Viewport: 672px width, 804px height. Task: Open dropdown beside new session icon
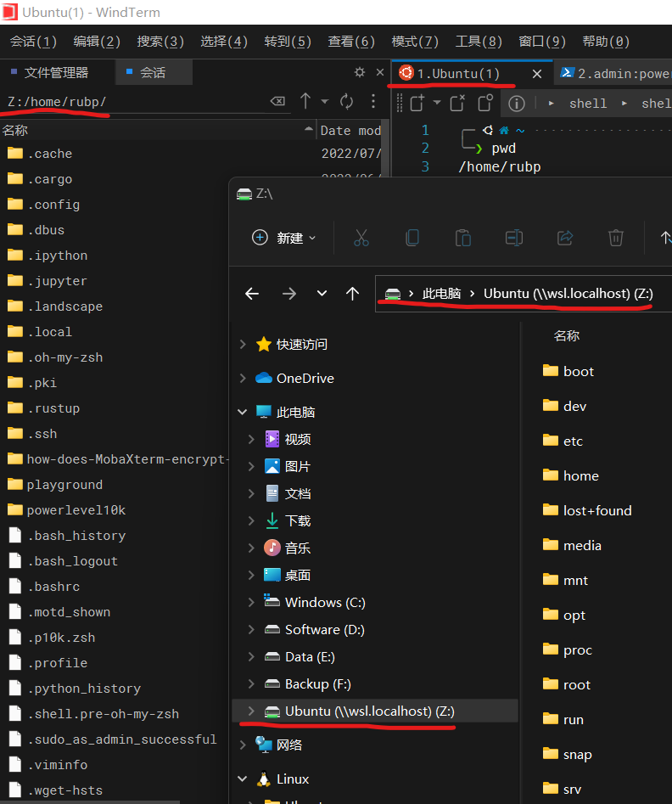437,103
